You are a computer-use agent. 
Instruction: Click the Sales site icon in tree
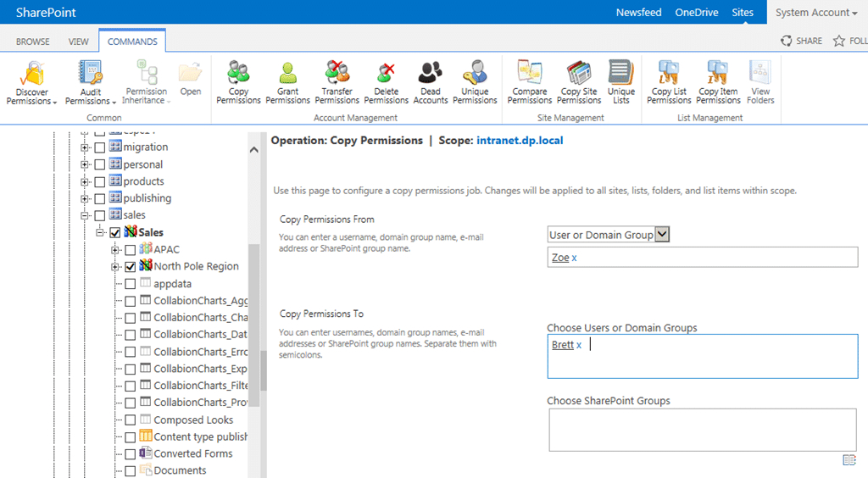131,231
